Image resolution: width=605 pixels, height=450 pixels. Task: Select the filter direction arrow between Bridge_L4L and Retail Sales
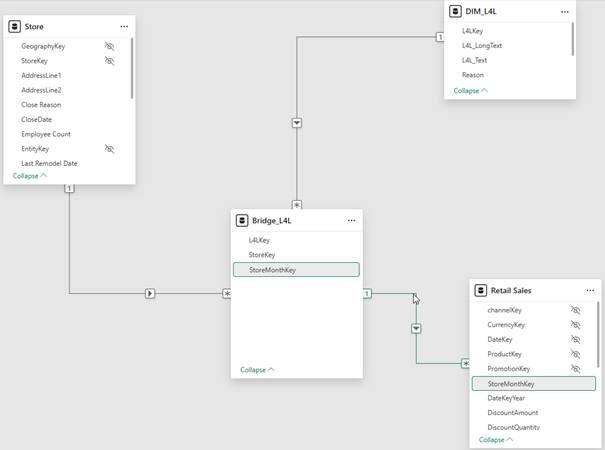tap(416, 328)
